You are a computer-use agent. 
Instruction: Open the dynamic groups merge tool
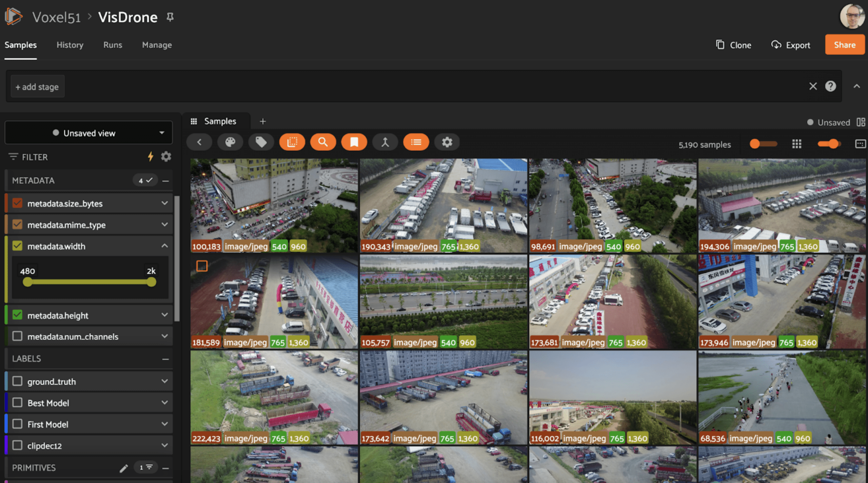(x=385, y=142)
